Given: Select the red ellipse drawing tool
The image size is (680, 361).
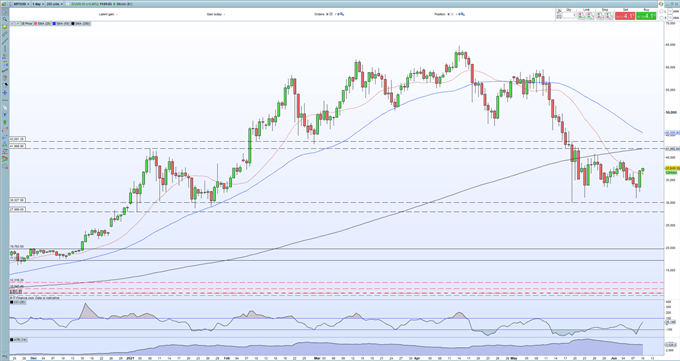Looking at the screenshot, I should click(x=5, y=130).
